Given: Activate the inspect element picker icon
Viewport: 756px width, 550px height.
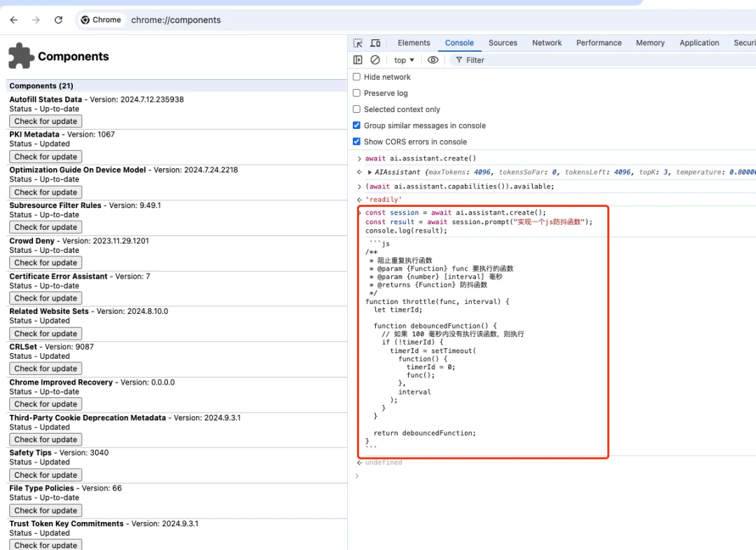Looking at the screenshot, I should pyautogui.click(x=358, y=43).
